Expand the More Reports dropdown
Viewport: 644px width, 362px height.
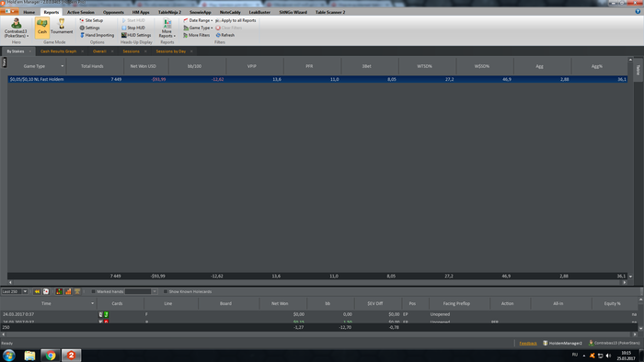pos(167,28)
